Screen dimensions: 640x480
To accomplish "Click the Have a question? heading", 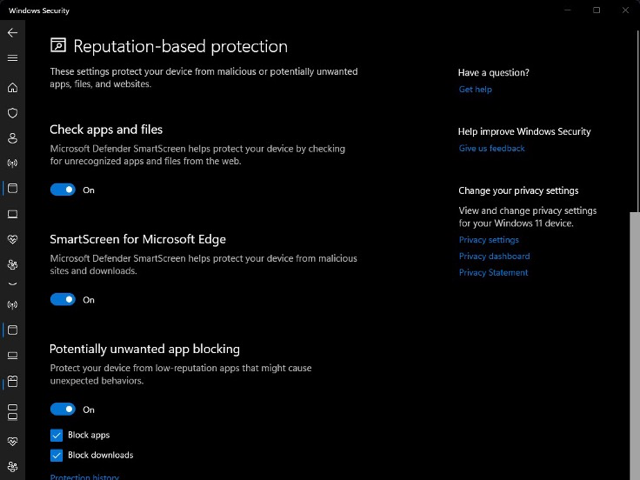I will coord(493,73).
